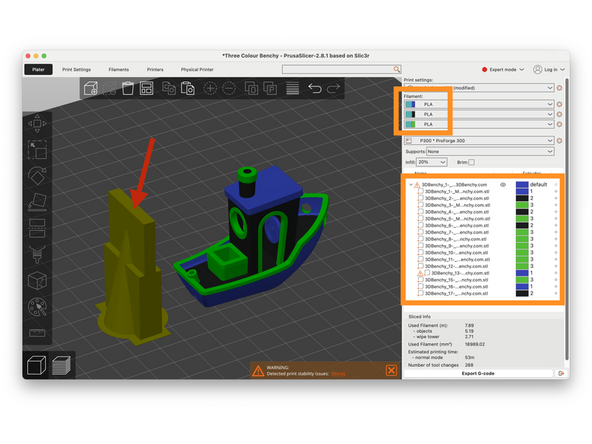Viewport: 592px width, 444px height.
Task: Click the Add object cube icon
Action: tap(91, 88)
